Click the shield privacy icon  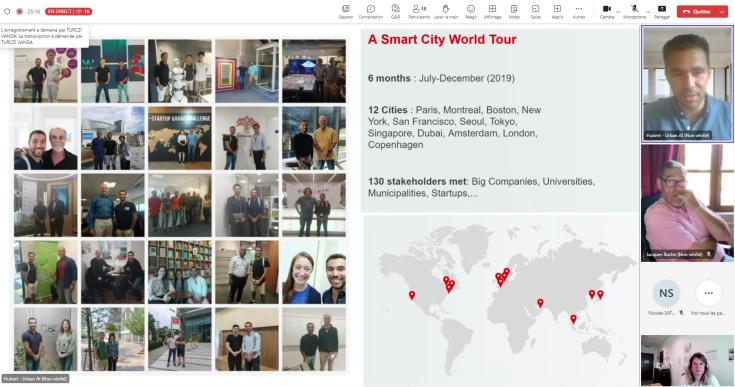[7, 11]
